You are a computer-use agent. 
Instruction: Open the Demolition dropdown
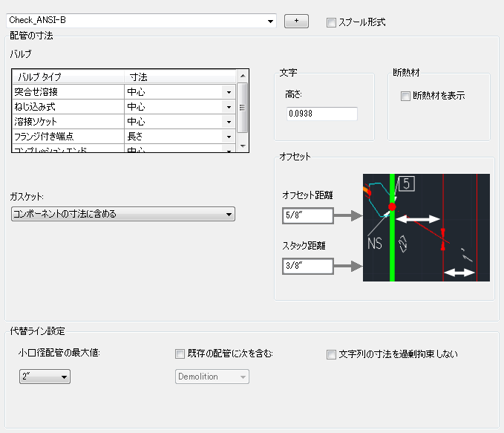point(212,377)
